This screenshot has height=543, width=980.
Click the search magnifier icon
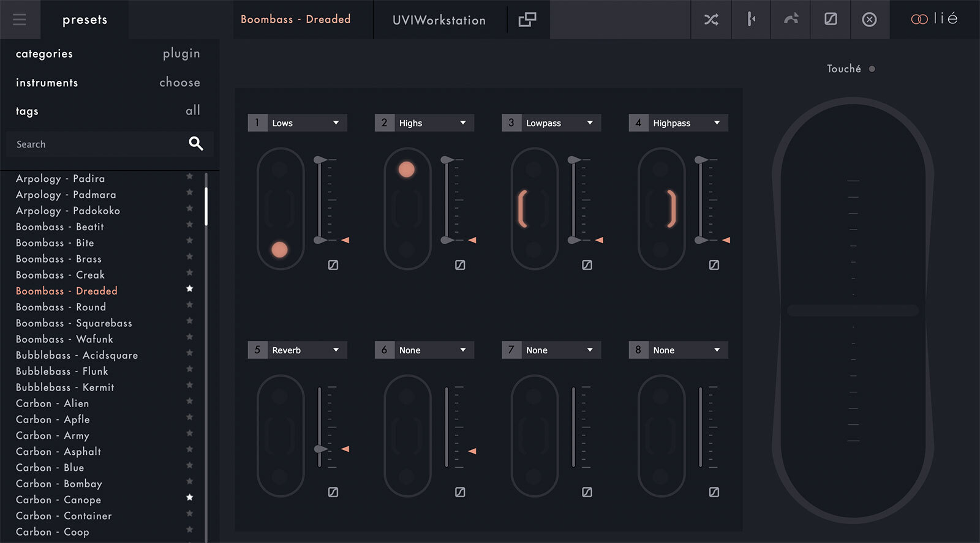195,144
